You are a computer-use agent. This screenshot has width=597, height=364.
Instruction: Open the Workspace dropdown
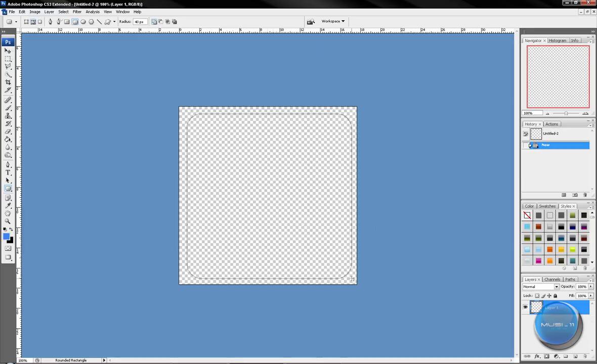click(333, 21)
